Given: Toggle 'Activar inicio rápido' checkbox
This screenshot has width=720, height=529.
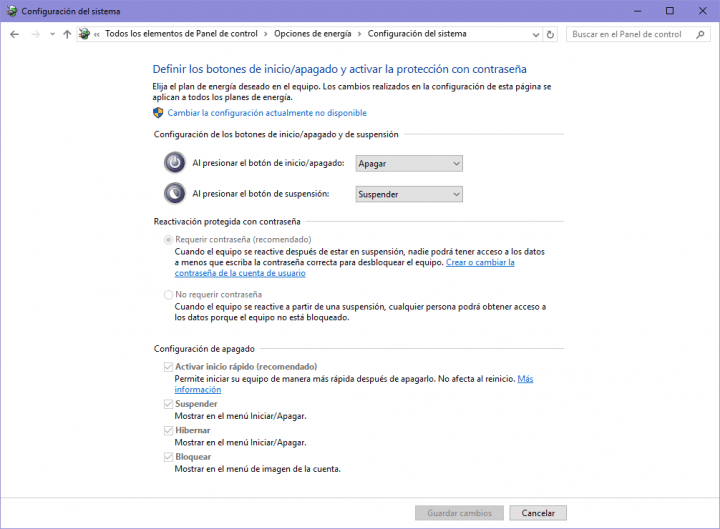Looking at the screenshot, I should point(169,367).
